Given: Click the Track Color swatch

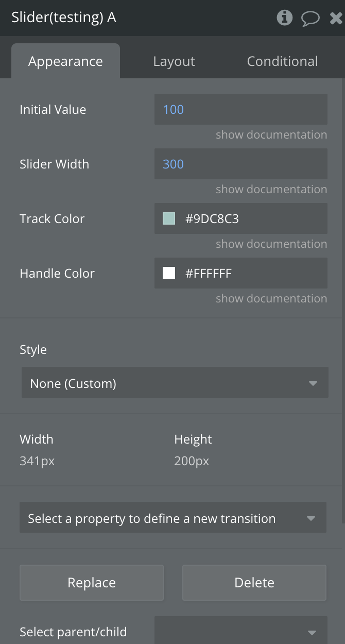Looking at the screenshot, I should 169,218.
